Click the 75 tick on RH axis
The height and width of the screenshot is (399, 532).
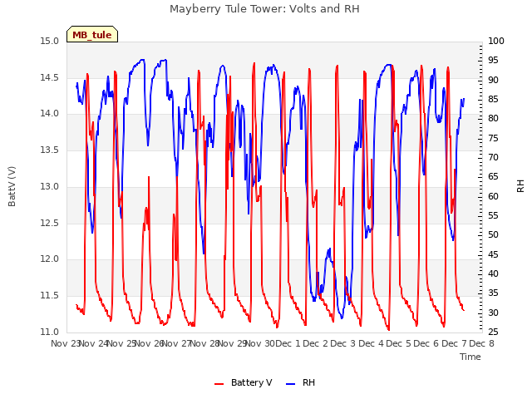click(493, 138)
